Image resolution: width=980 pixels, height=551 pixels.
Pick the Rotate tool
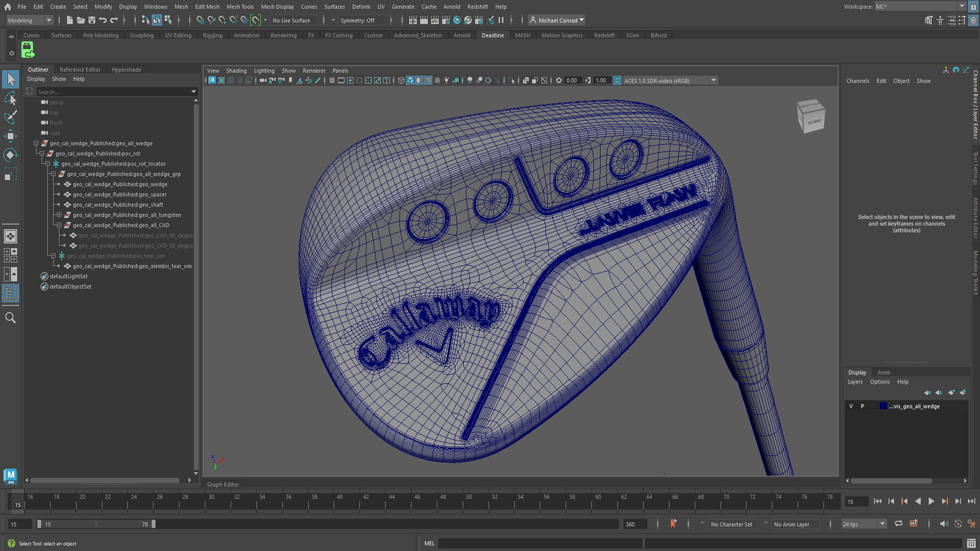tap(10, 155)
